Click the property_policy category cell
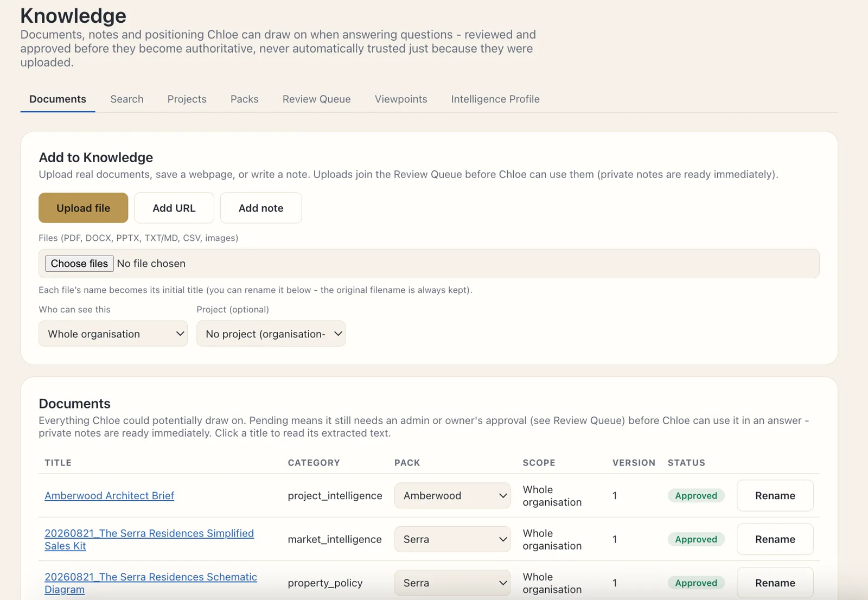 [x=325, y=583]
